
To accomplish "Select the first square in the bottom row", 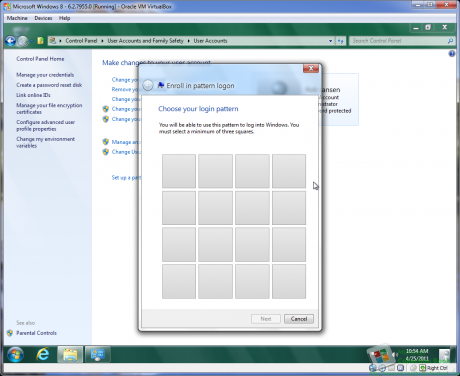I will pyautogui.click(x=179, y=281).
